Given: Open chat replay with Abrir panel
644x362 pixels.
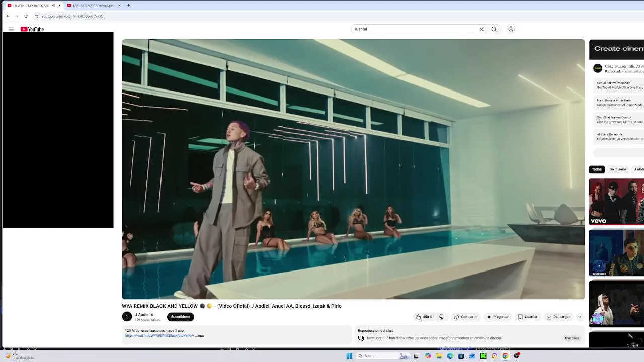Looking at the screenshot, I should (x=572, y=338).
